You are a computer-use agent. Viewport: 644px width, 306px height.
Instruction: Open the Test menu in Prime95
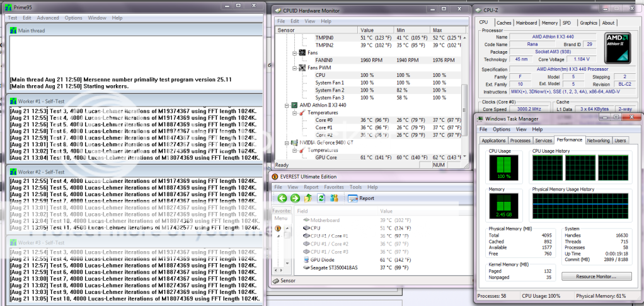[x=13, y=18]
